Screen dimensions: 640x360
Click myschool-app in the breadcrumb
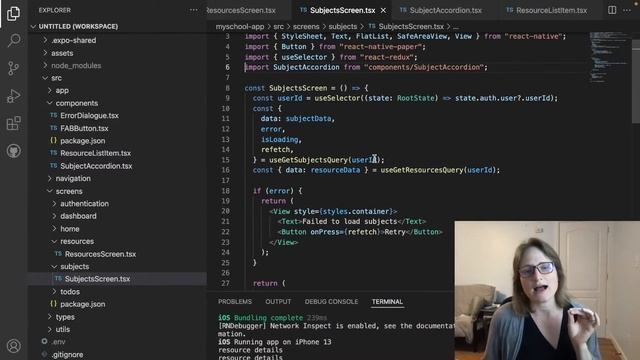point(240,27)
